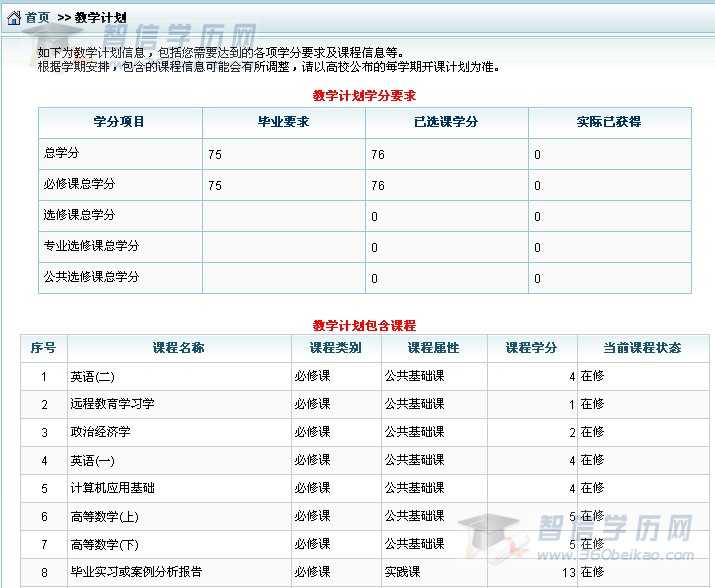The width and height of the screenshot is (715, 588).
Task: Select the course 高等数学(上)
Action: coord(104,516)
